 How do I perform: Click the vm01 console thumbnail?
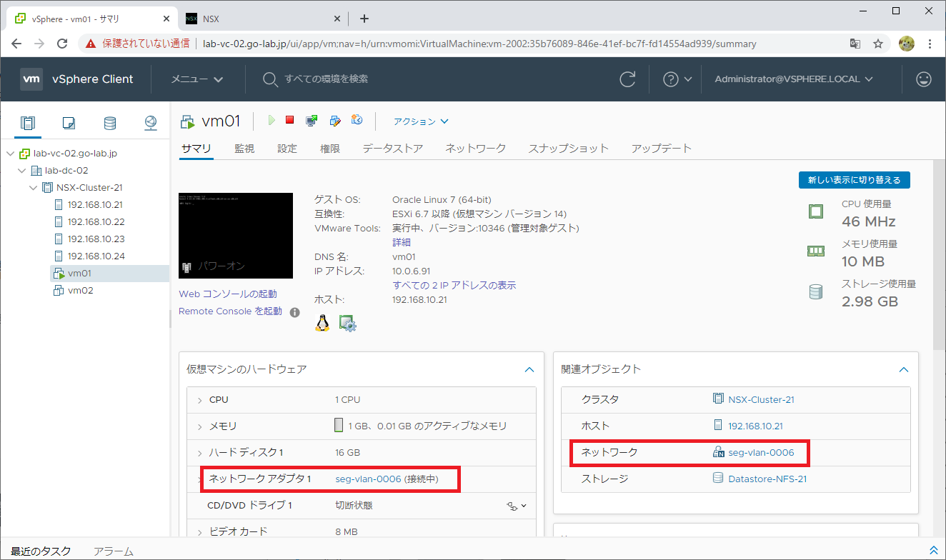236,236
